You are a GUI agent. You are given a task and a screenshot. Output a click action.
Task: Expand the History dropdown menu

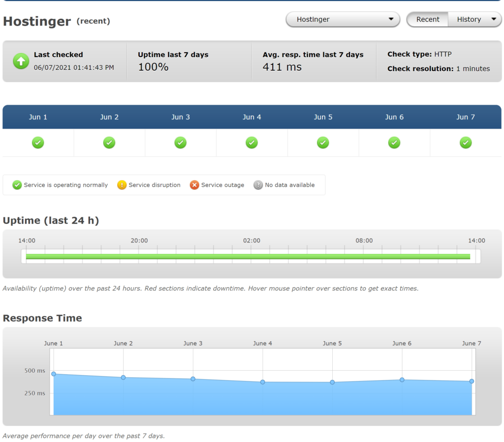pyautogui.click(x=475, y=20)
